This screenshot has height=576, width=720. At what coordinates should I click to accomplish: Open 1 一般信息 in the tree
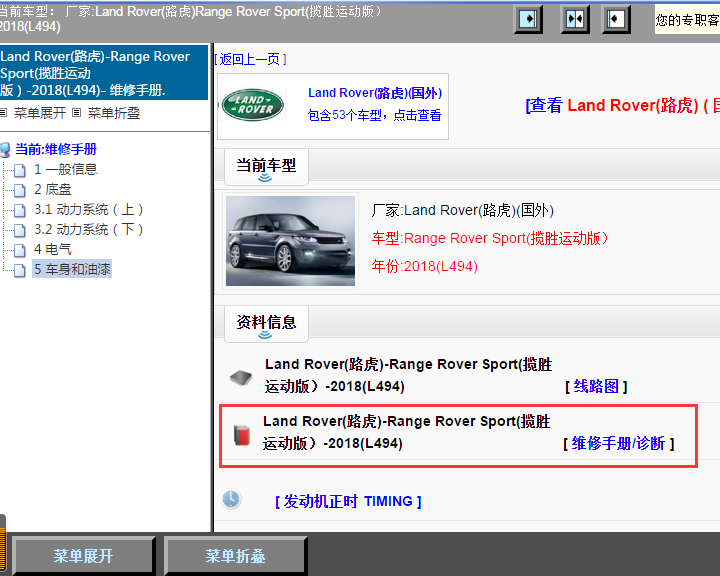point(66,169)
